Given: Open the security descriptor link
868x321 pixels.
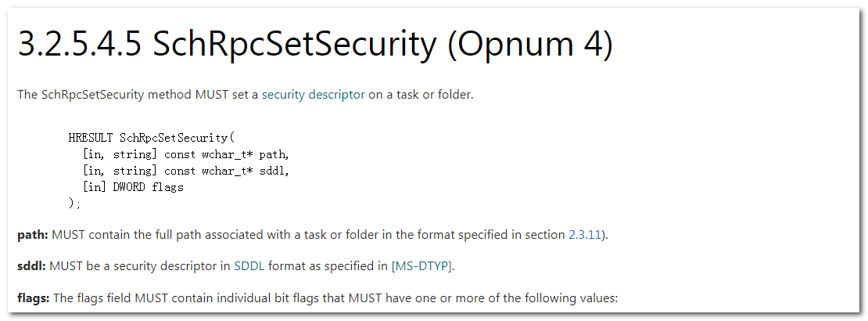Looking at the screenshot, I should pyautogui.click(x=314, y=94).
